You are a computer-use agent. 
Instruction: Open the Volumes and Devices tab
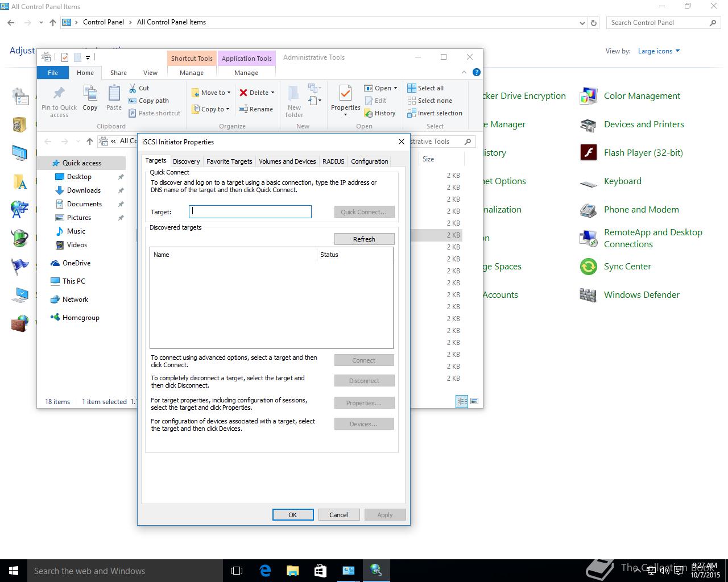click(x=287, y=161)
